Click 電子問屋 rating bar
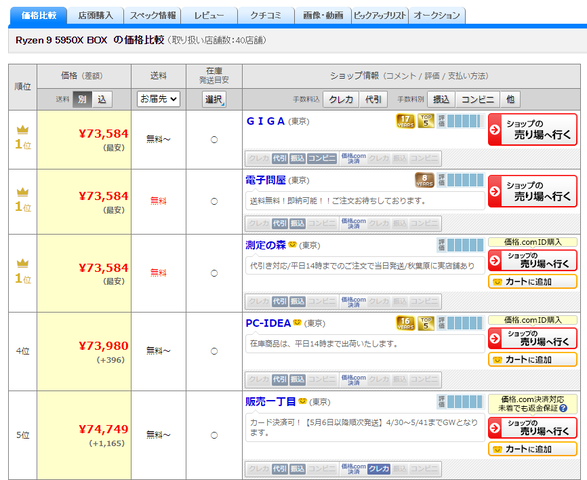The height and width of the screenshot is (480, 587). pos(461,180)
